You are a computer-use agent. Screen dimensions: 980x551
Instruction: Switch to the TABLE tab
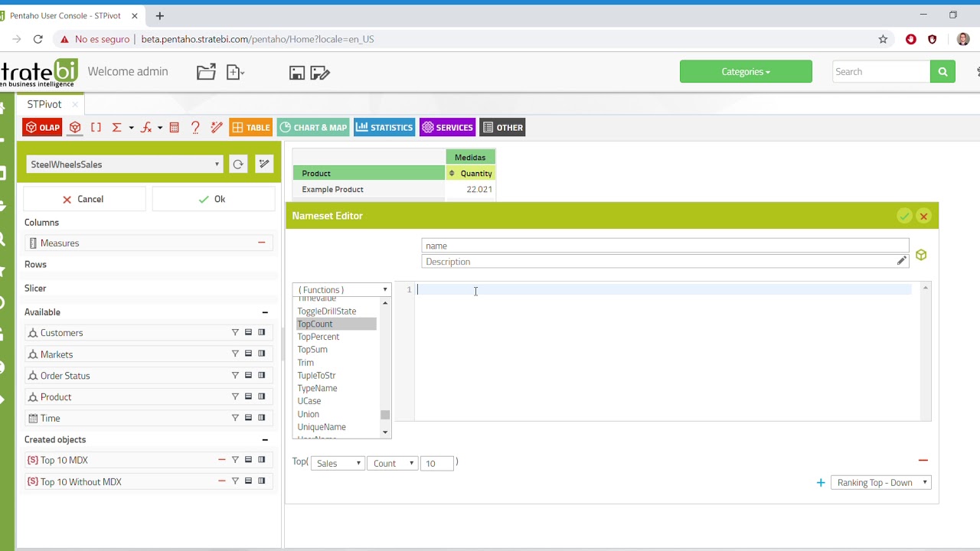click(x=250, y=128)
